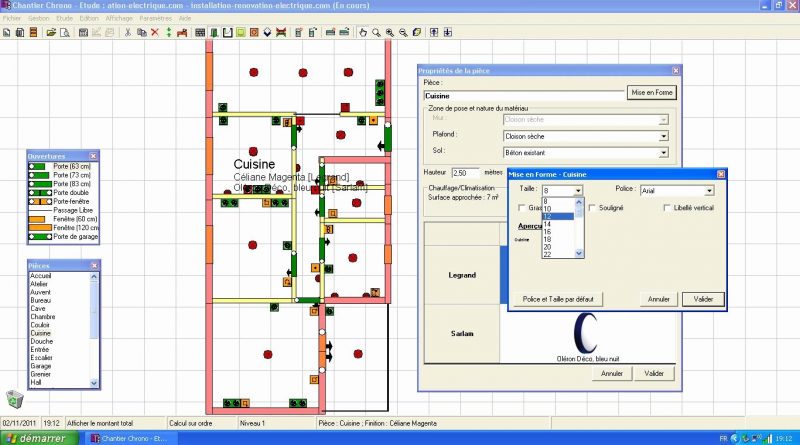Image resolution: width=800 pixels, height=445 pixels.
Task: Open the Plafond material dropdown
Action: tap(663, 136)
